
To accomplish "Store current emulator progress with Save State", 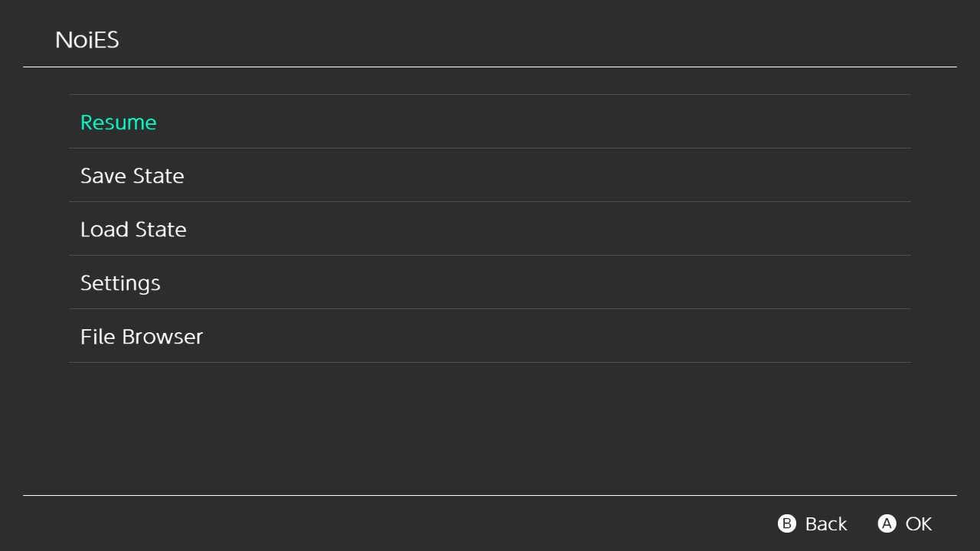I will point(132,176).
